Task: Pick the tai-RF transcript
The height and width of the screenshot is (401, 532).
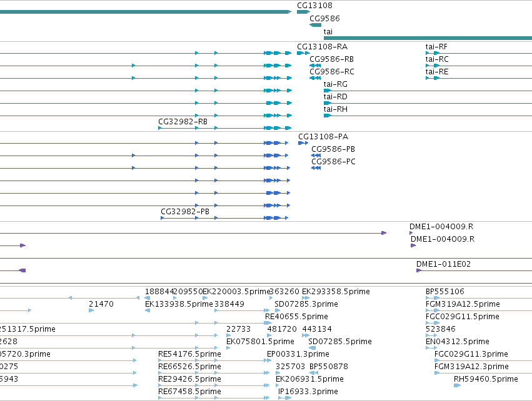Action: 436,47
